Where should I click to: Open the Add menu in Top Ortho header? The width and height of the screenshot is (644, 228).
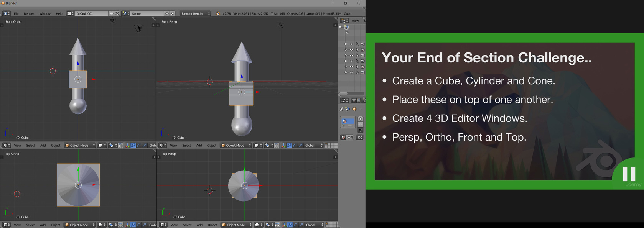tap(43, 225)
